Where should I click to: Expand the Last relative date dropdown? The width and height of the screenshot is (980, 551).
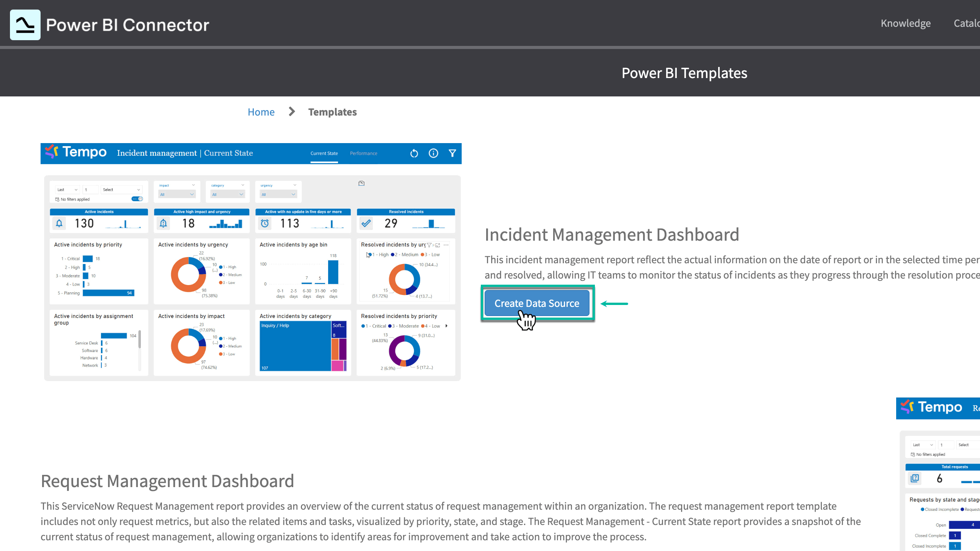(67, 190)
